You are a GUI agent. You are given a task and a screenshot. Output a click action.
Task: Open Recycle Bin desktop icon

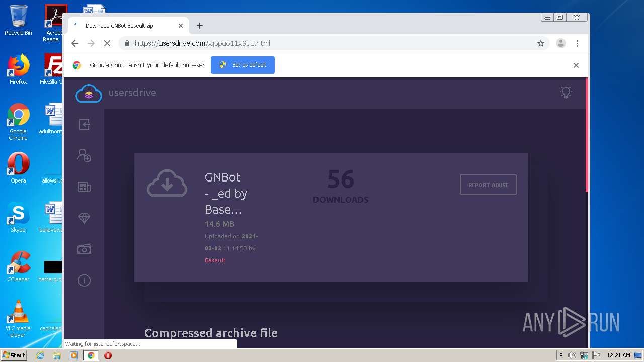[x=18, y=20]
